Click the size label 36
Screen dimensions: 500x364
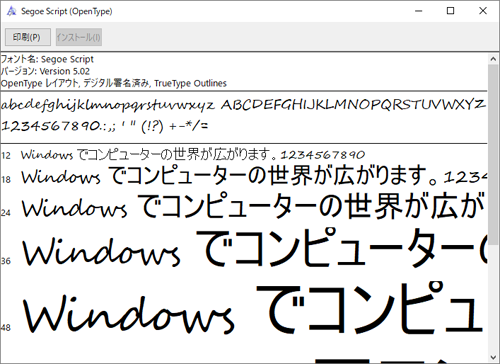[x=6, y=261]
